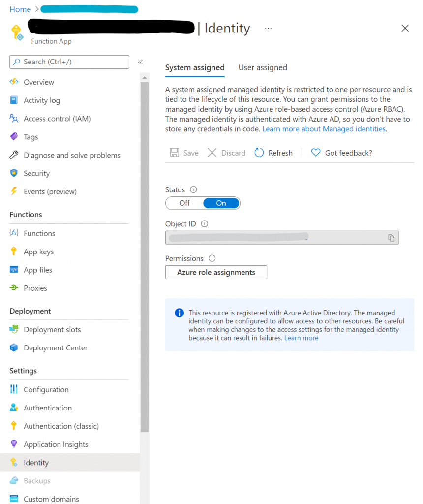Screen dimensions: 423x504
Task: Focus the Search (Ctrl+/) field
Action: [69, 62]
